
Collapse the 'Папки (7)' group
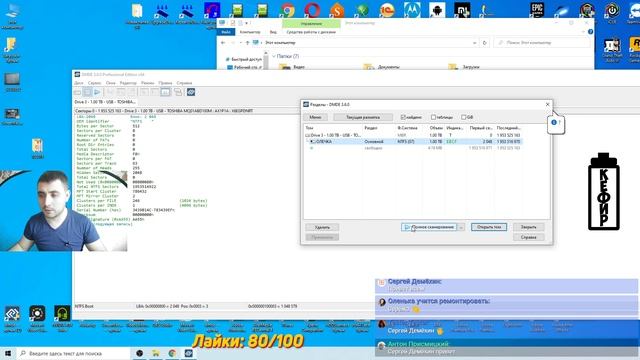click(274, 56)
